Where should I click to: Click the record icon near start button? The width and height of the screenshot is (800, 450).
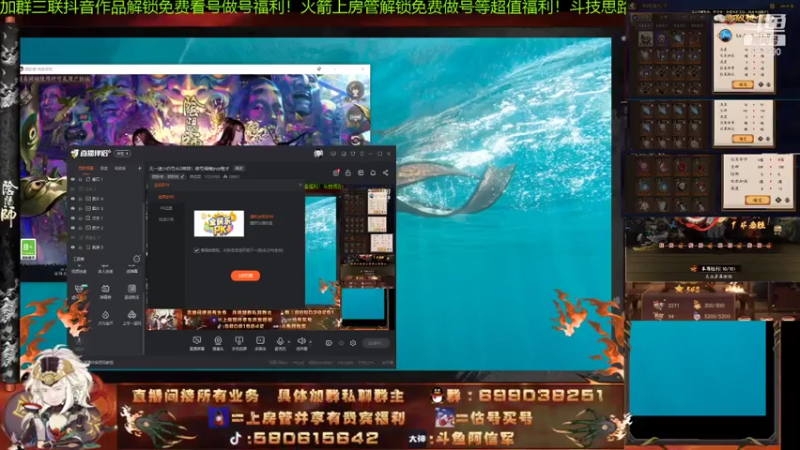pyautogui.click(x=329, y=343)
